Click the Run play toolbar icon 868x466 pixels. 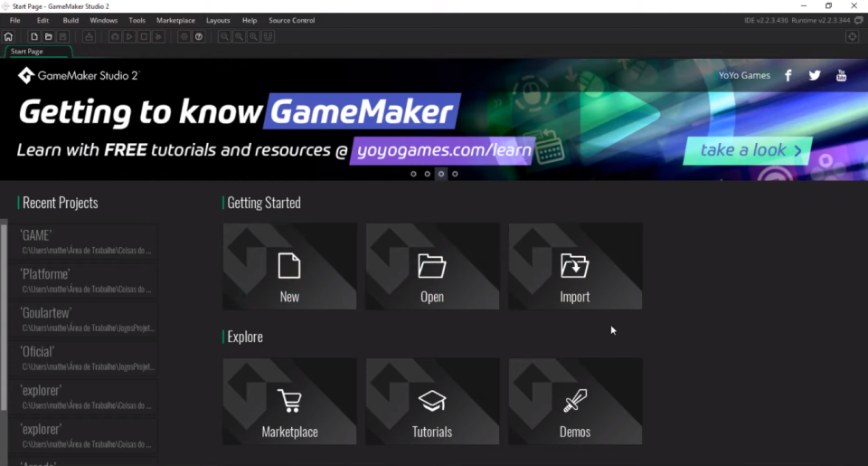point(129,36)
